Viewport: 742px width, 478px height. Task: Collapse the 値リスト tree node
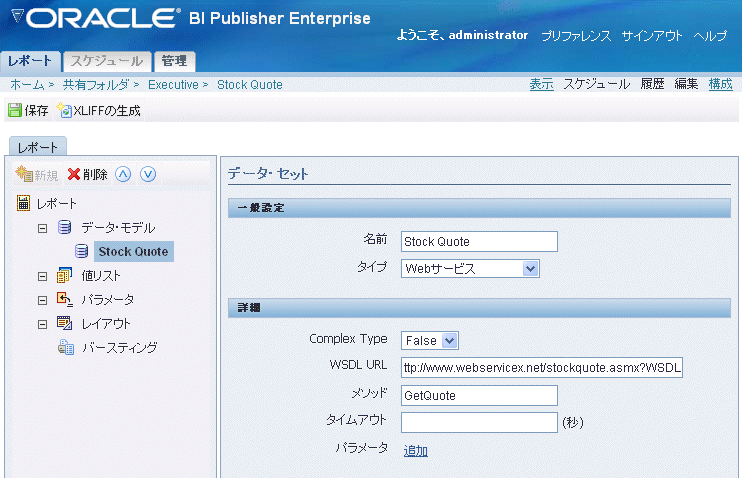(43, 276)
